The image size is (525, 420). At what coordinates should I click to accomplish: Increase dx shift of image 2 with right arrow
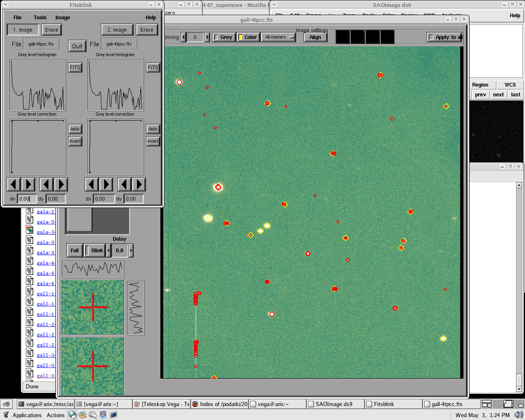106,185
